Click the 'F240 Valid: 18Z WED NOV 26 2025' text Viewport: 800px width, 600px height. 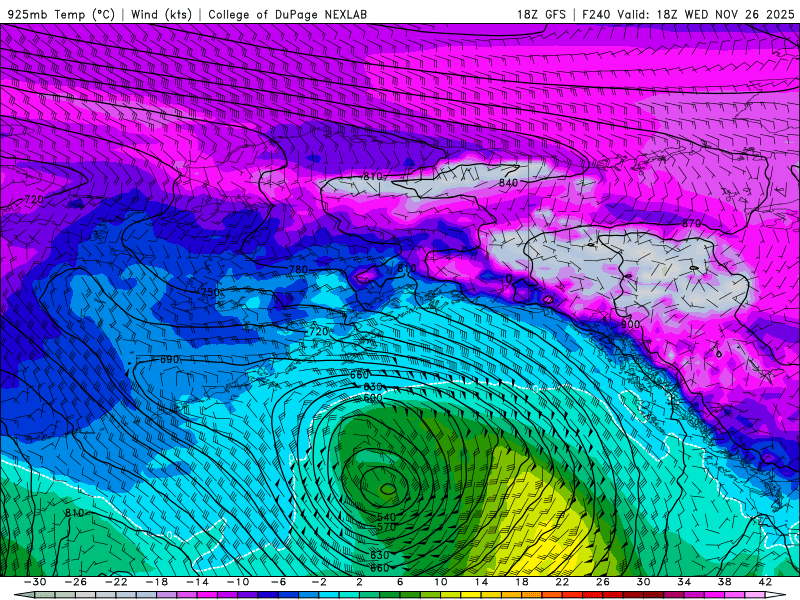click(688, 14)
